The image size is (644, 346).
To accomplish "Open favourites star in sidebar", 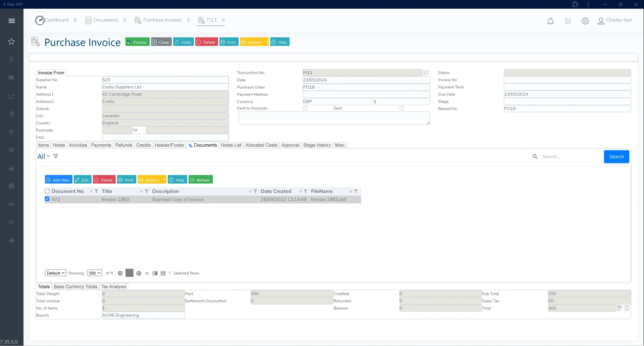I will (x=11, y=41).
